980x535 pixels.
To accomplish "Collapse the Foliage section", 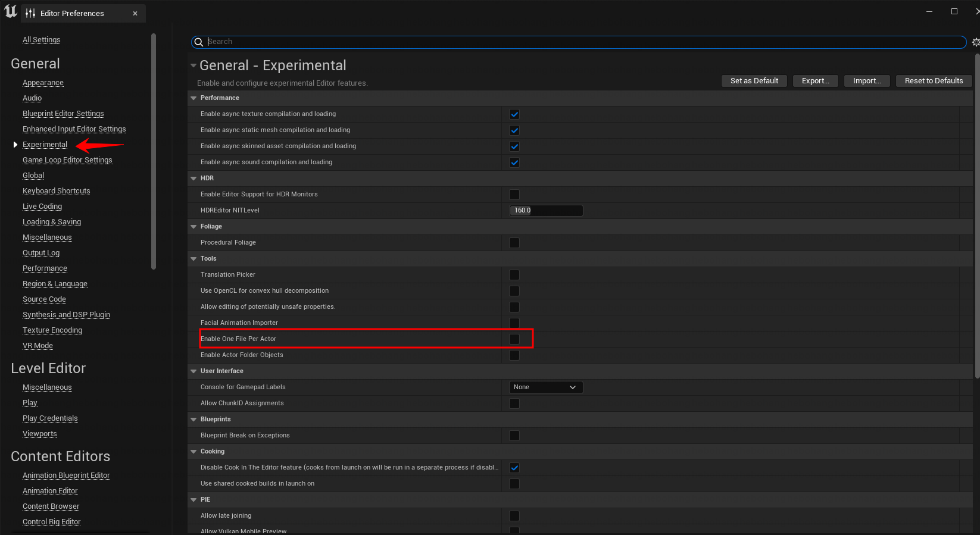I will (x=193, y=227).
